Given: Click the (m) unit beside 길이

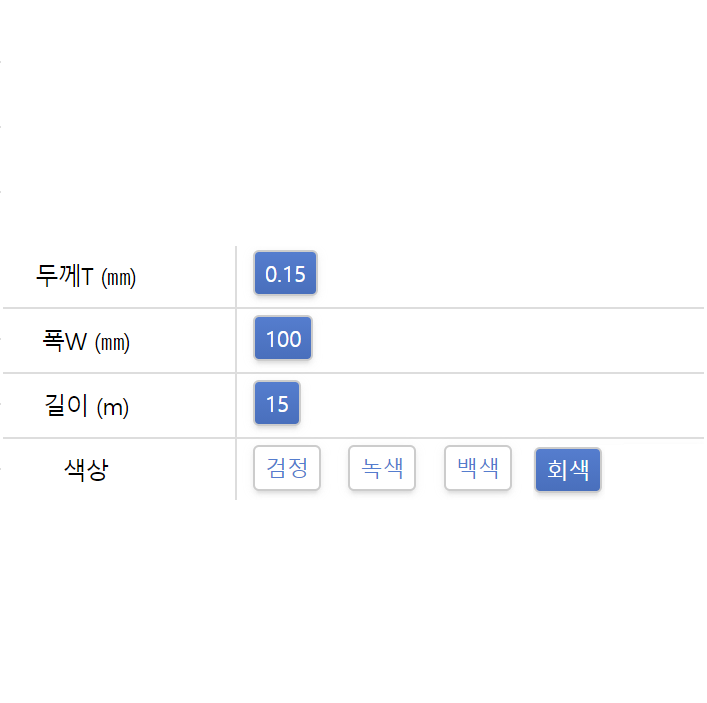Looking at the screenshot, I should tap(112, 407).
